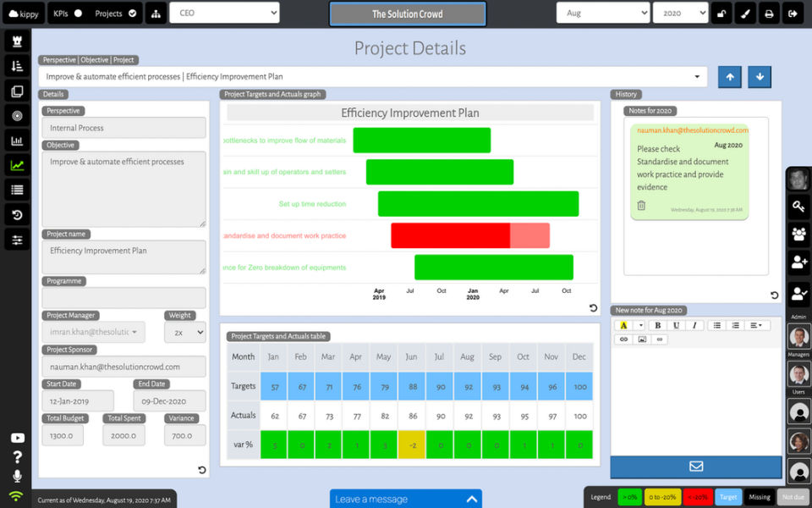Expand the Perspective Objective Project selector
This screenshot has height=508, width=812.
tap(372, 77)
